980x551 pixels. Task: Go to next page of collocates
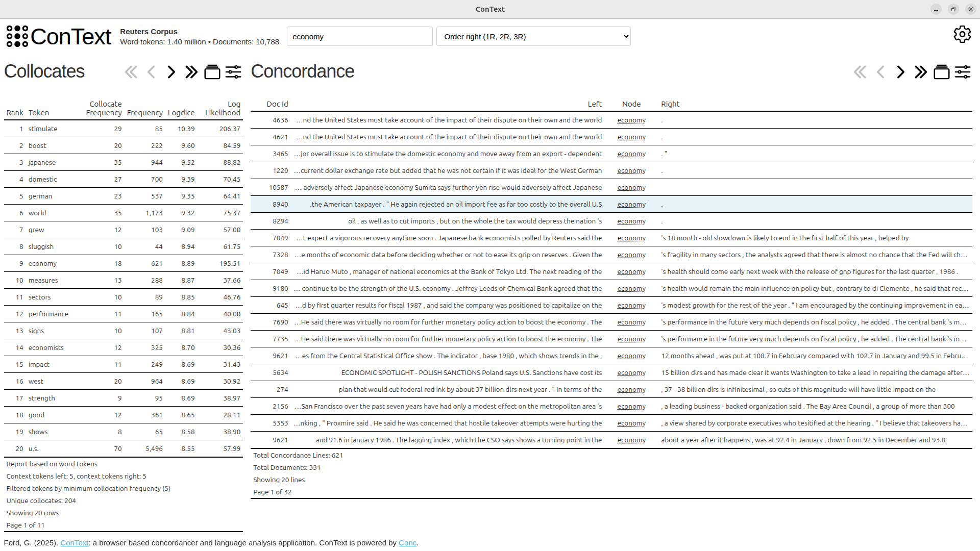[171, 72]
